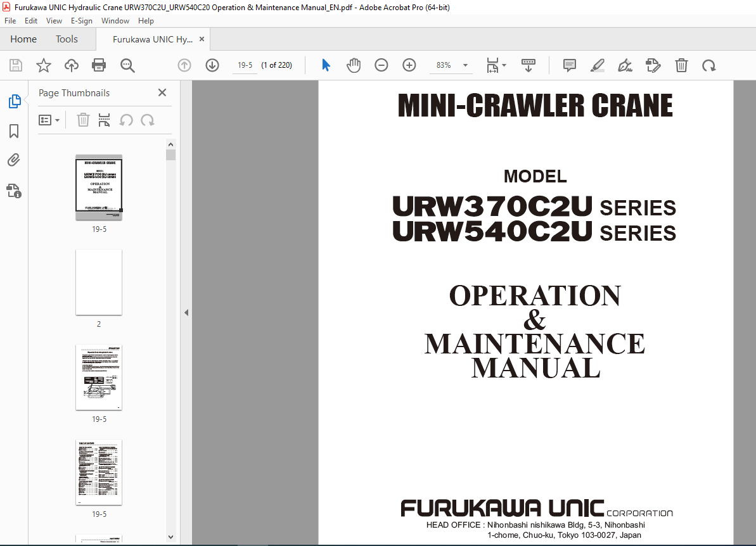The width and height of the screenshot is (756, 546).
Task: Switch to the Home tab
Action: coord(23,39)
